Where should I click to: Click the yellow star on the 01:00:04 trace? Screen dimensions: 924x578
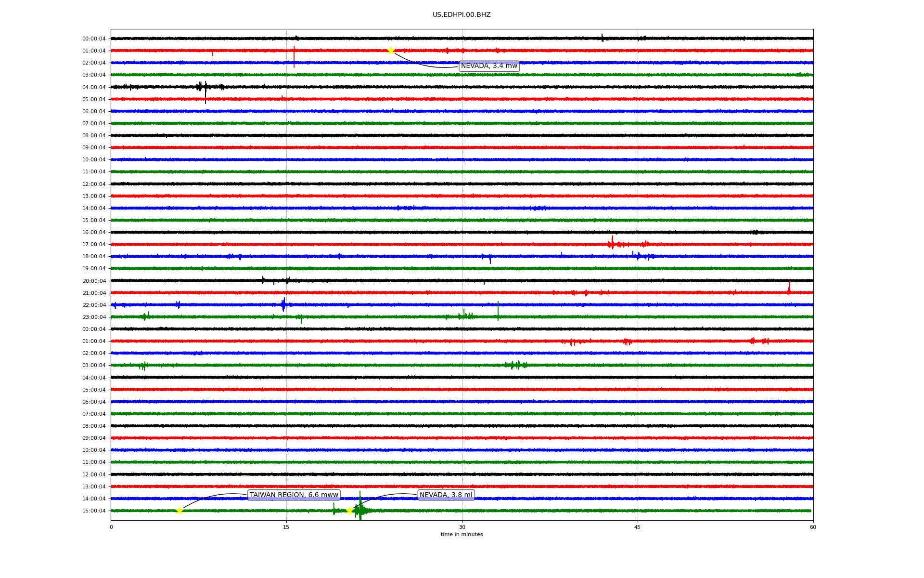(x=391, y=51)
